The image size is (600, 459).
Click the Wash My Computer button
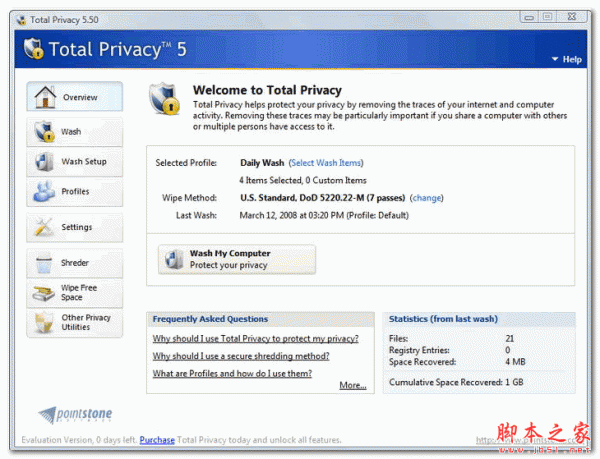coord(237,259)
